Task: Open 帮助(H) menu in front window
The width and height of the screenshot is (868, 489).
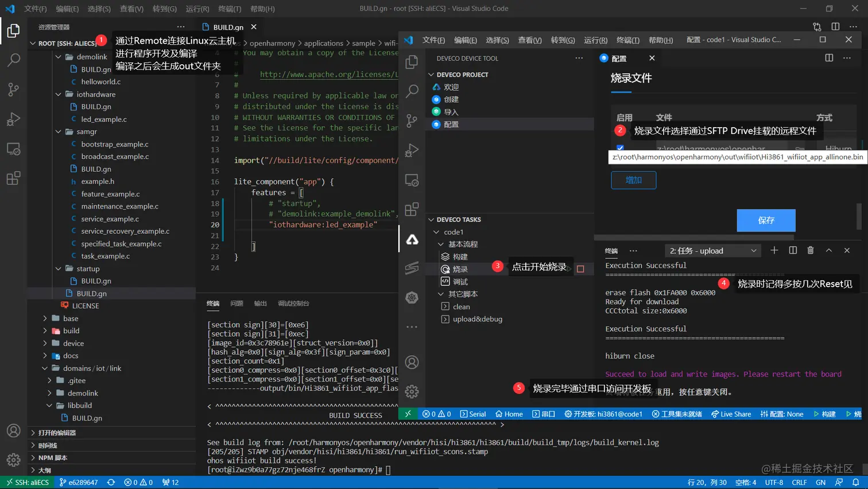Action: point(660,40)
